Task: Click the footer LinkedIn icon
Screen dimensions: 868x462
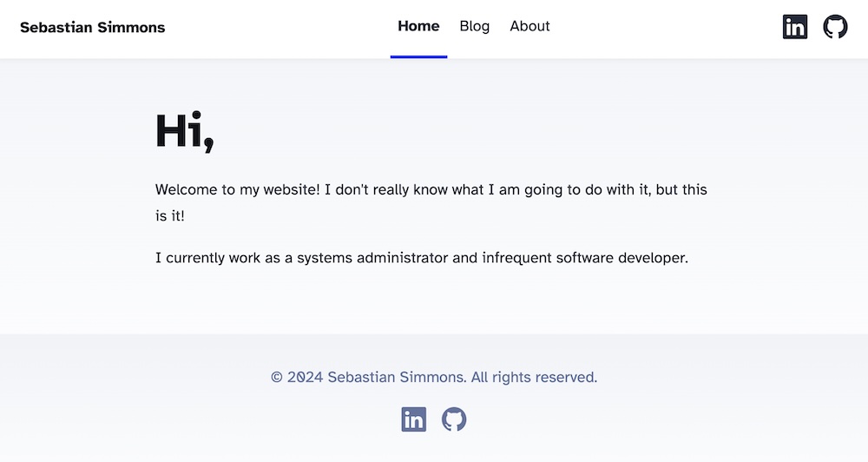Action: click(x=414, y=419)
